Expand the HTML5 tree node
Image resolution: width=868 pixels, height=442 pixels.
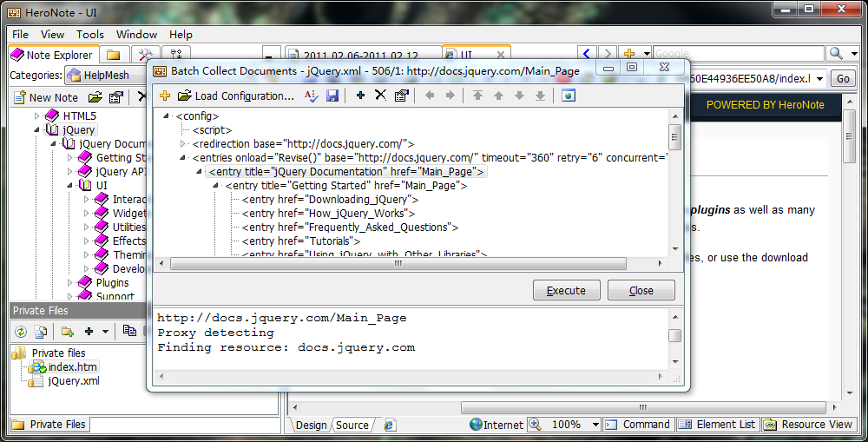(x=37, y=115)
